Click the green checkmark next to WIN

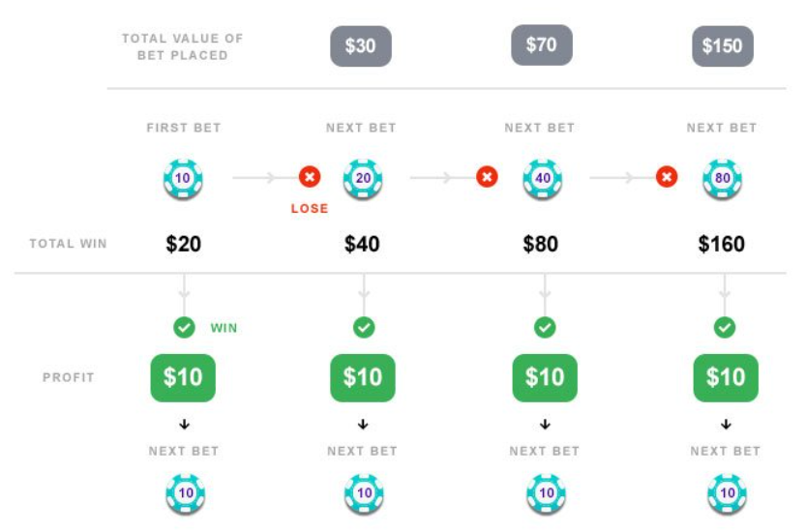pyautogui.click(x=184, y=328)
